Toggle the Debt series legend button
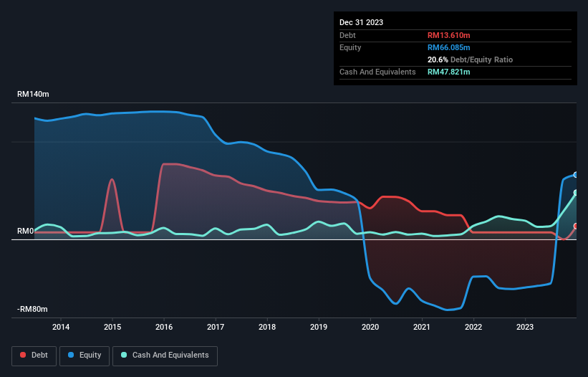 tap(34, 355)
